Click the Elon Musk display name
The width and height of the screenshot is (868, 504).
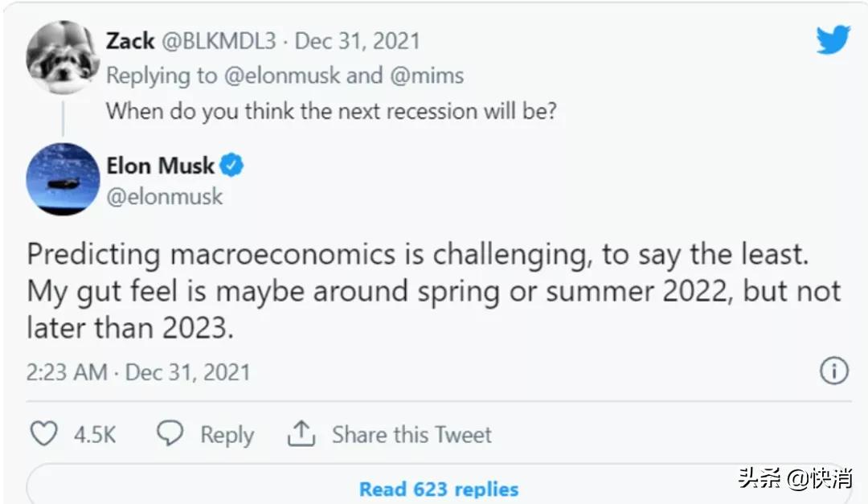pyautogui.click(x=160, y=166)
